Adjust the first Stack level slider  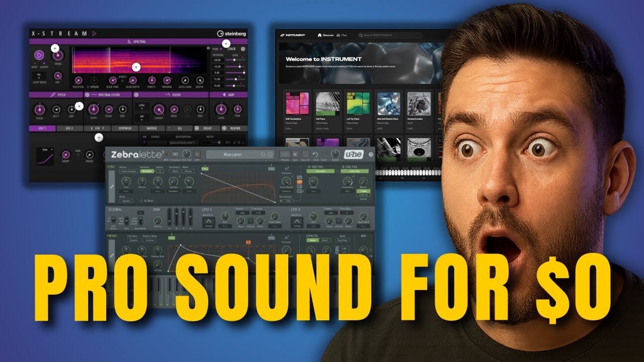tap(235, 60)
